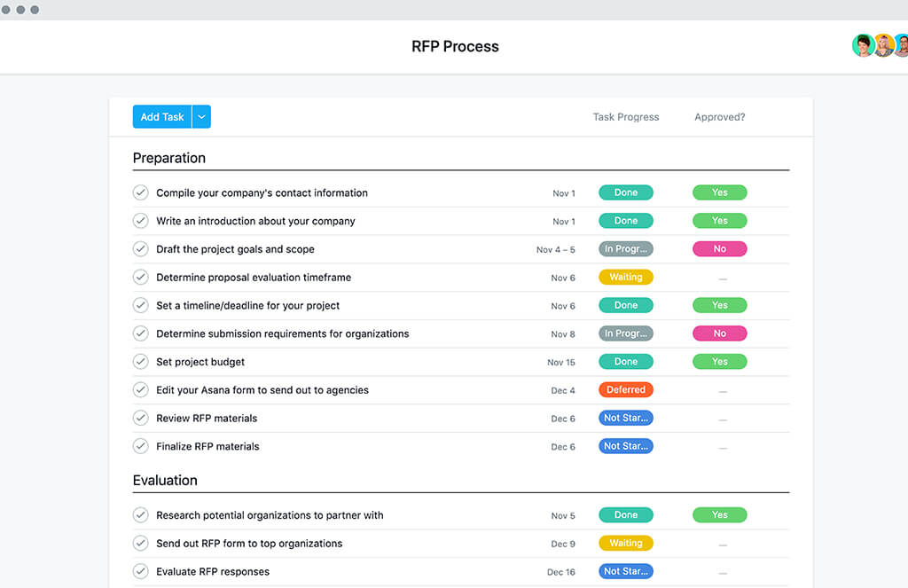Change Waiting status on proposal evaluation timeframe
Viewport: 908px width, 588px height.
coord(625,277)
